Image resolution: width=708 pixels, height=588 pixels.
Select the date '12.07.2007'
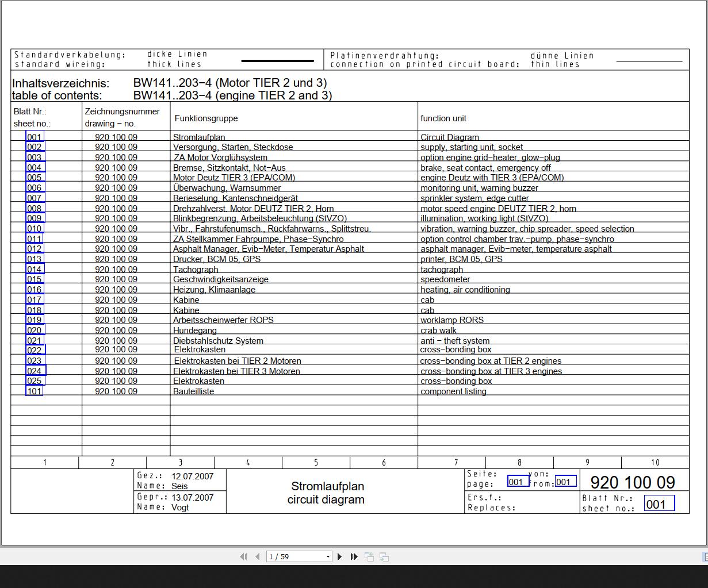(193, 476)
